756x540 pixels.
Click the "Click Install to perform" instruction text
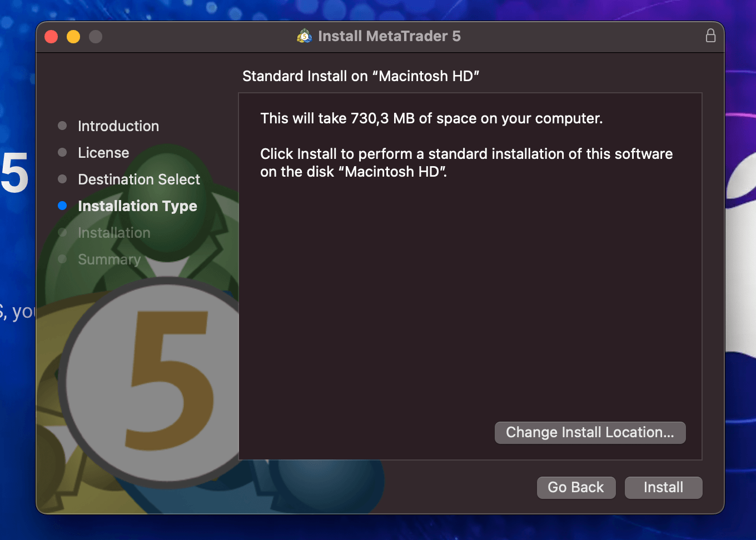click(466, 163)
